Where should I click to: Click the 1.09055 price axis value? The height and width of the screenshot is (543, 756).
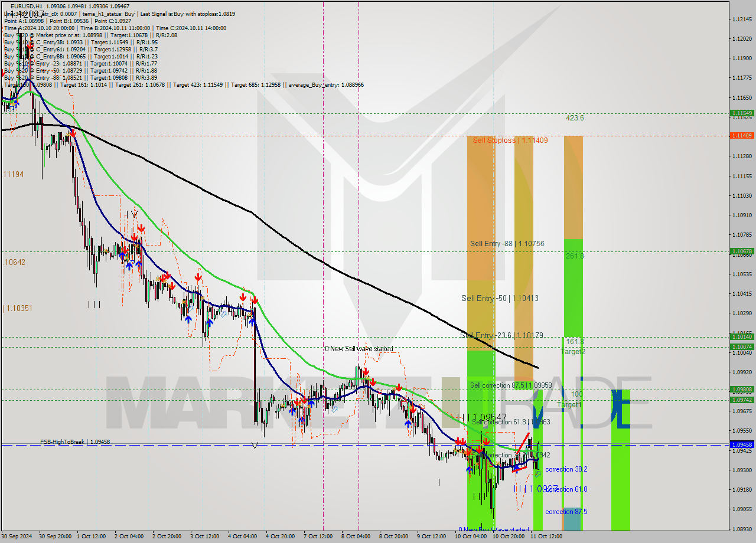742,509
